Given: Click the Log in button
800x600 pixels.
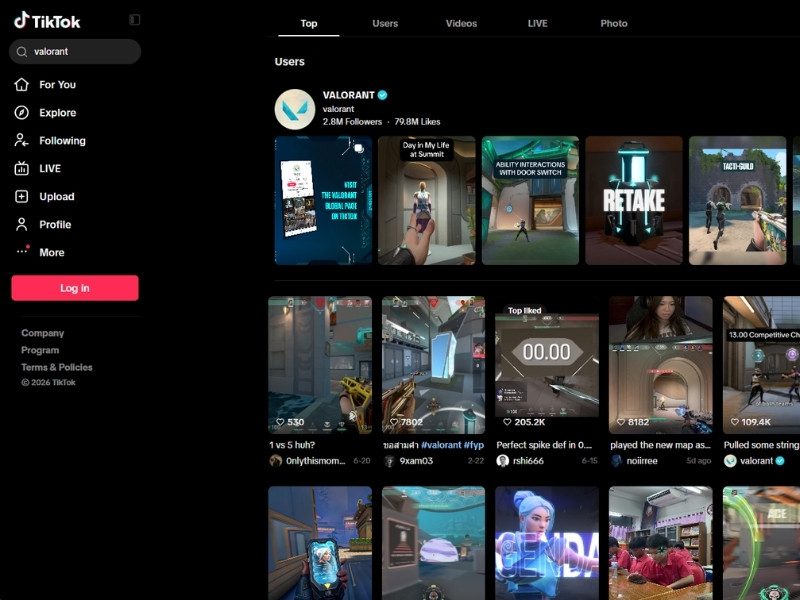Looking at the screenshot, I should (x=75, y=288).
